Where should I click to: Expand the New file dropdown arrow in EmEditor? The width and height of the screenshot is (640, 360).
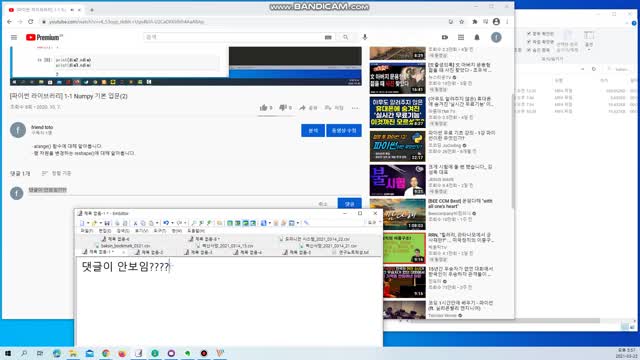pyautogui.click(x=88, y=223)
